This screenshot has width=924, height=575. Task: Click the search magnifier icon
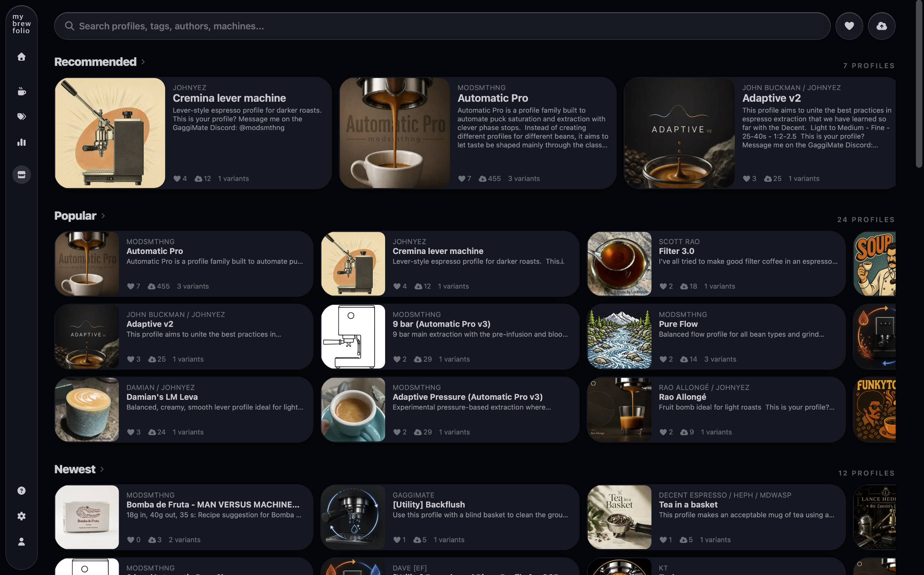(x=70, y=26)
